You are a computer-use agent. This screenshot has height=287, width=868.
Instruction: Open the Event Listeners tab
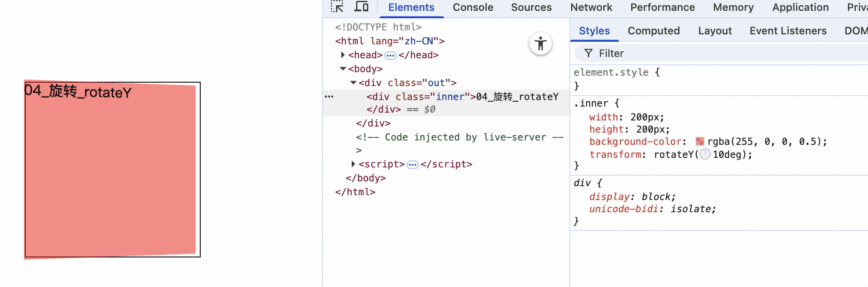point(787,31)
